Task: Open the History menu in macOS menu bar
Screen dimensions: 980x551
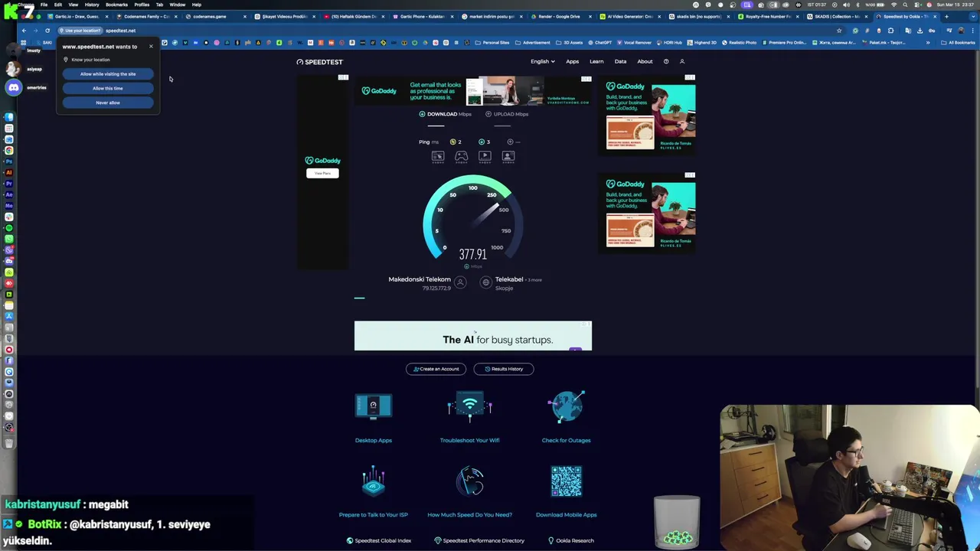Action: (x=92, y=5)
